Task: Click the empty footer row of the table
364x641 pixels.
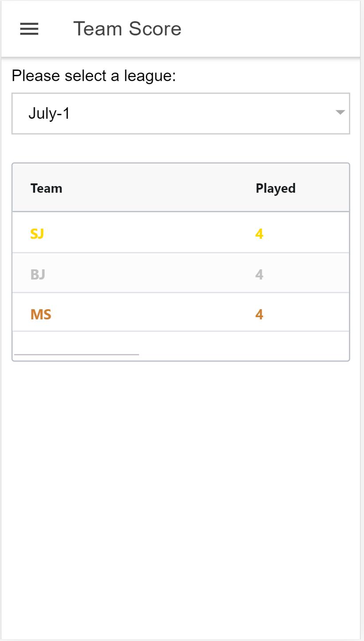Action: click(244, 343)
